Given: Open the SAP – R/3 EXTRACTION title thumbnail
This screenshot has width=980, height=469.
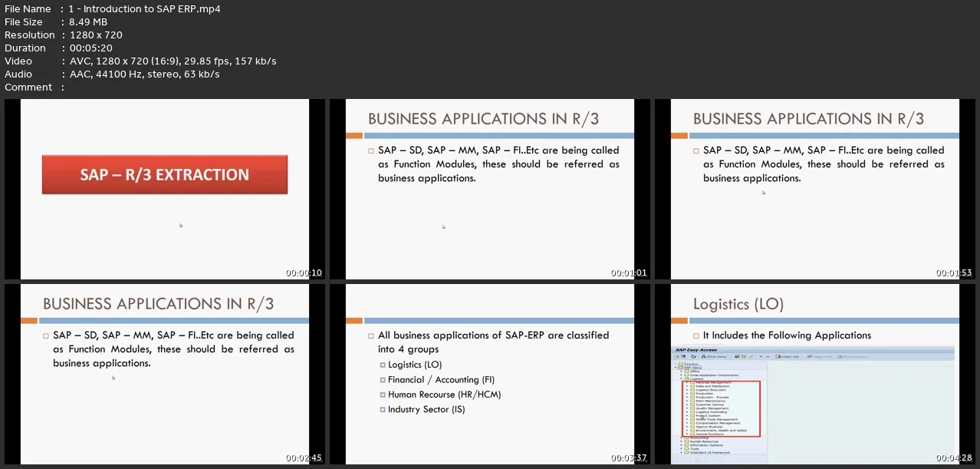Looking at the screenshot, I should 165,189.
